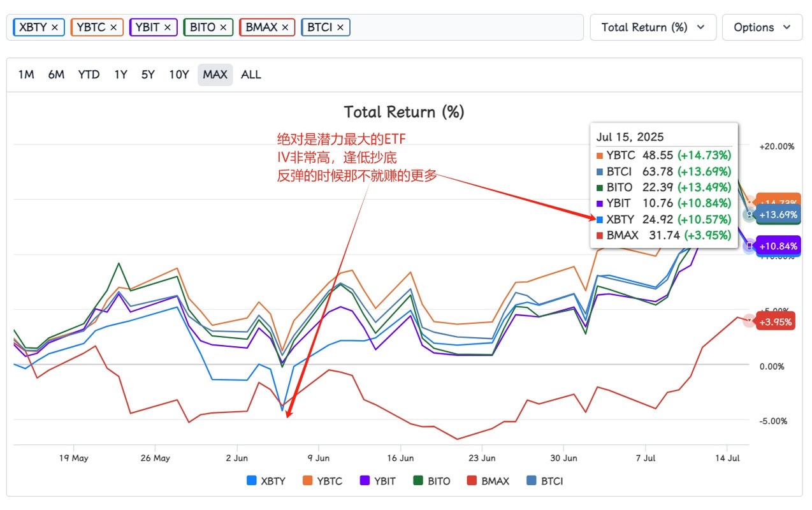
Task: Toggle YBTC series in chart legend
Action: click(x=322, y=481)
